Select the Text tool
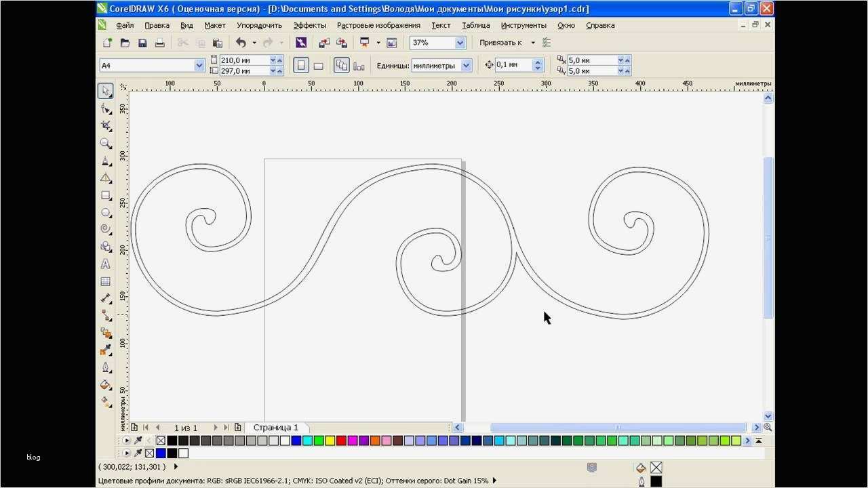 106,264
